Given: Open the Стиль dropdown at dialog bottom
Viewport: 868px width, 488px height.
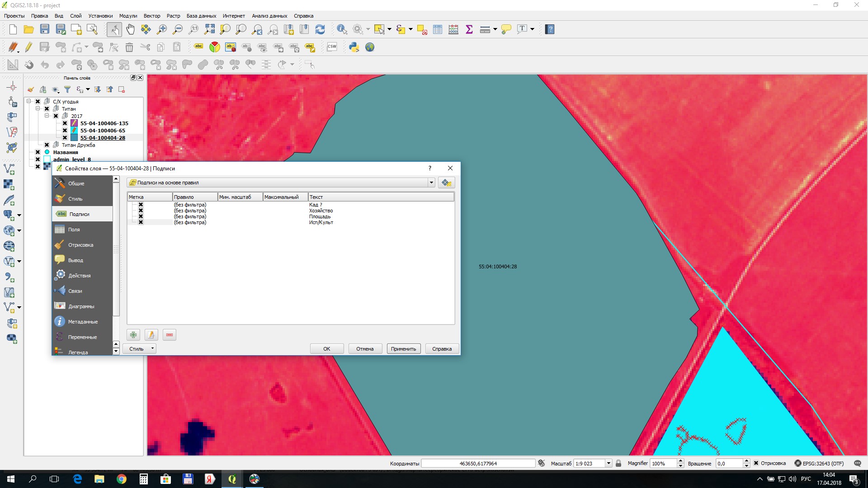Looking at the screenshot, I should click(140, 348).
